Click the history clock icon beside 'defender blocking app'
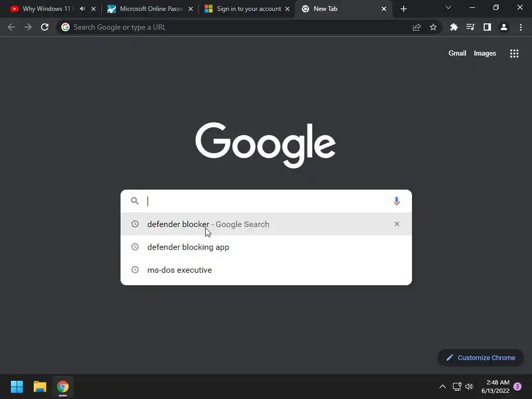 point(135,247)
